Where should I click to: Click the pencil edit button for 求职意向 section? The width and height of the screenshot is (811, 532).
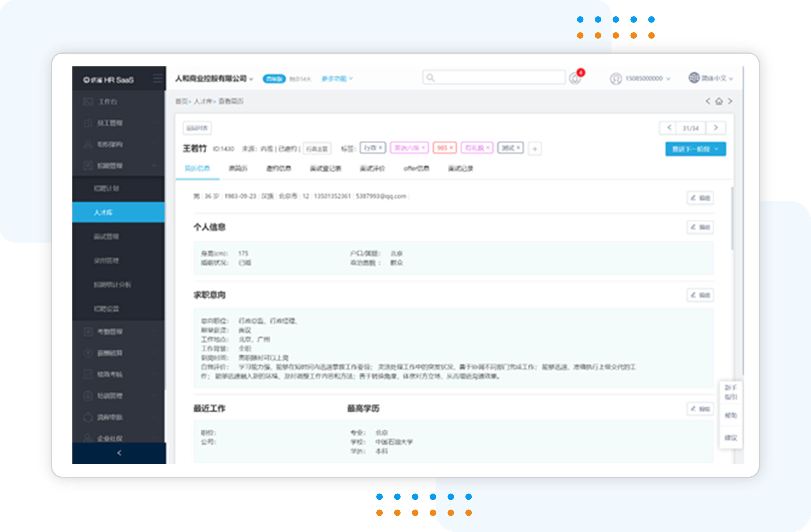(700, 295)
